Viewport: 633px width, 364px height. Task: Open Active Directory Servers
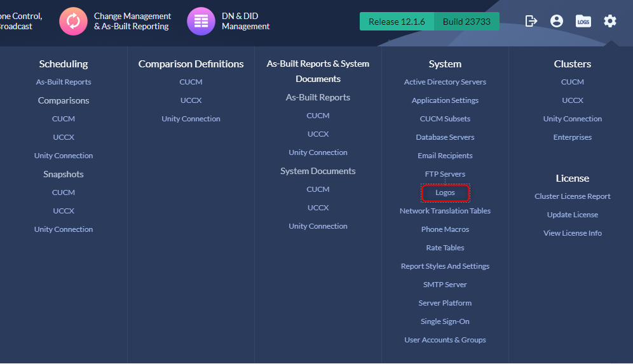pos(445,82)
